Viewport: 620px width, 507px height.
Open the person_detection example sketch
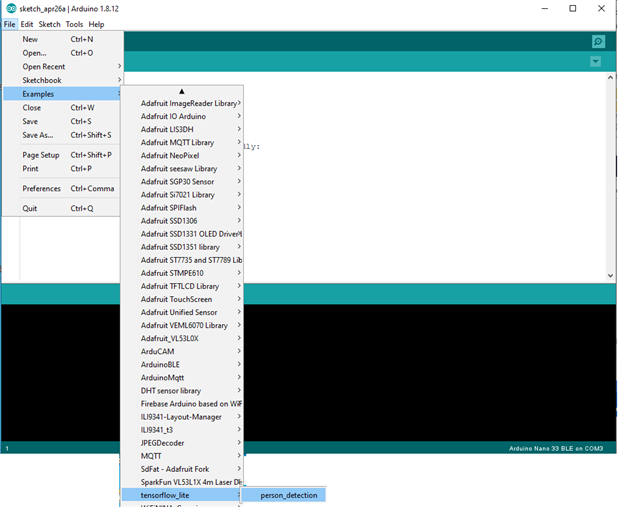click(284, 495)
